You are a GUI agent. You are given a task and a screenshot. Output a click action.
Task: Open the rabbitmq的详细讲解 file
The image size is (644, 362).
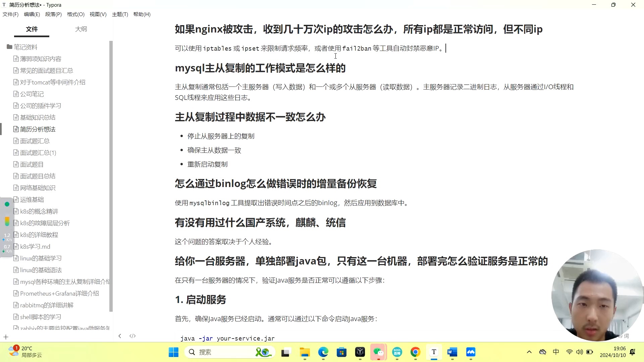tap(43, 305)
